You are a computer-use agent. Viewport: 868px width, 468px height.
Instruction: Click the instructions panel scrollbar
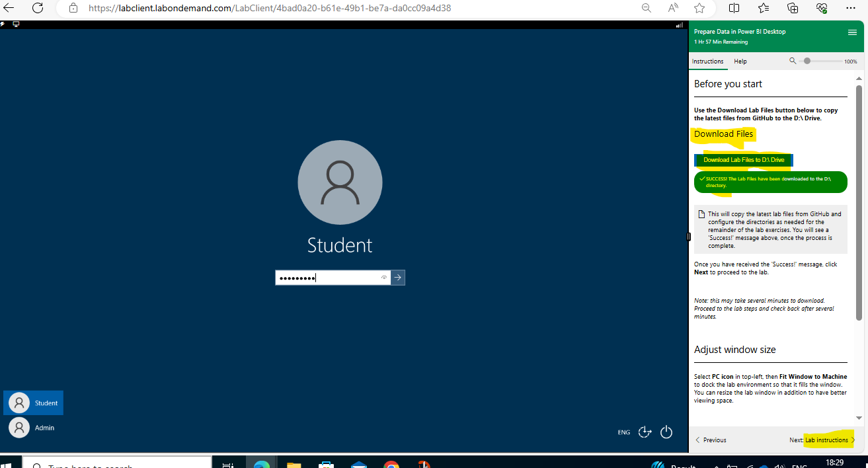859,202
